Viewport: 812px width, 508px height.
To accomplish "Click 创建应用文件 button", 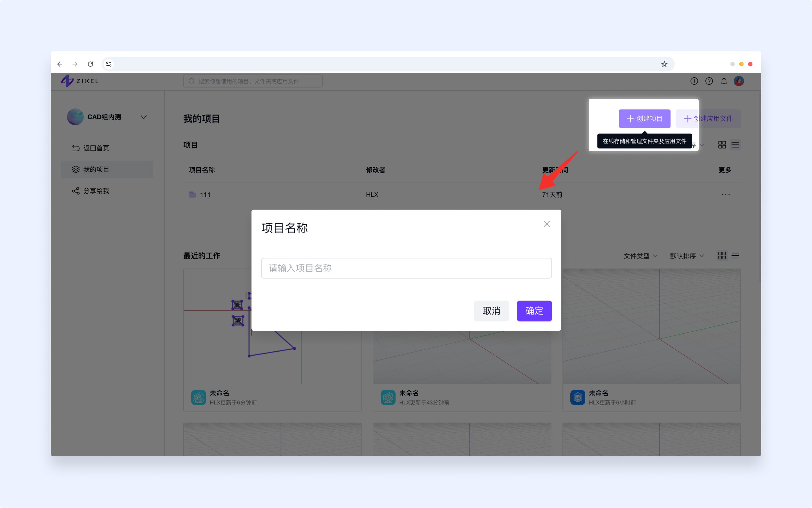I will point(708,119).
